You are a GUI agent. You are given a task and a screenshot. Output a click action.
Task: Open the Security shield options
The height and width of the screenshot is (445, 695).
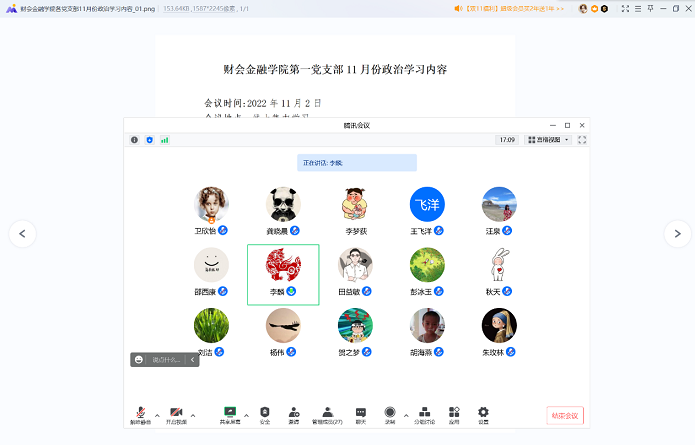[x=265, y=413]
